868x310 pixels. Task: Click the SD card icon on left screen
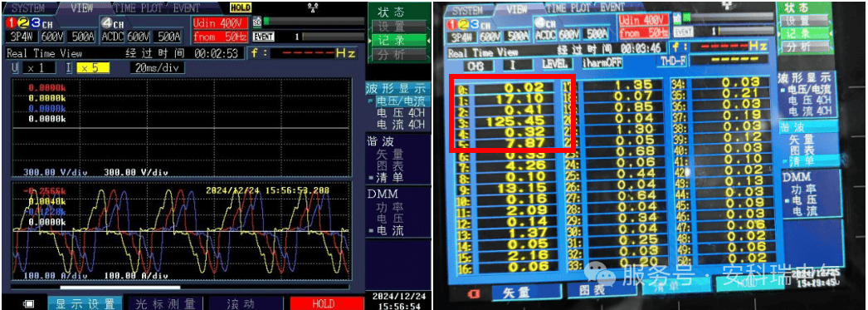(257, 22)
